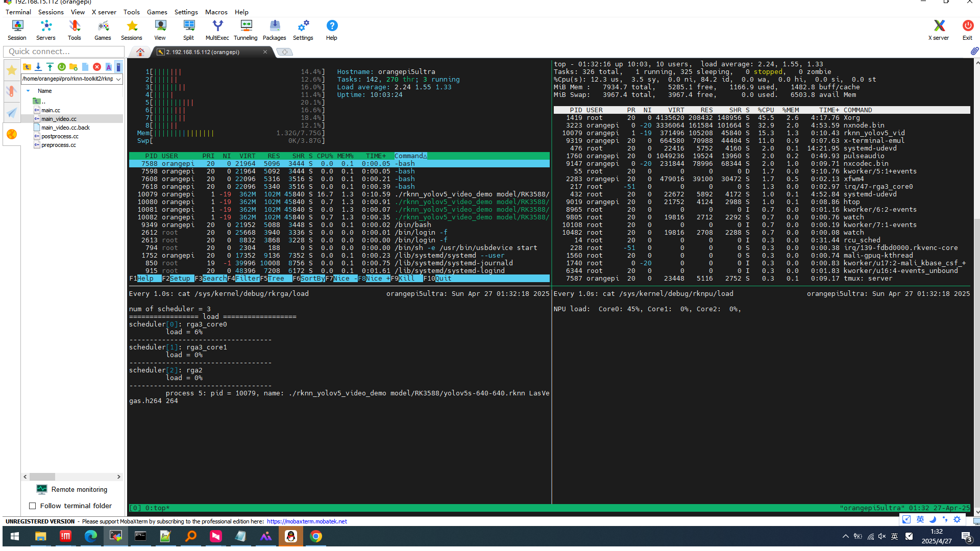Click the SFTP download arrow icon
980x551 pixels.
(38, 67)
